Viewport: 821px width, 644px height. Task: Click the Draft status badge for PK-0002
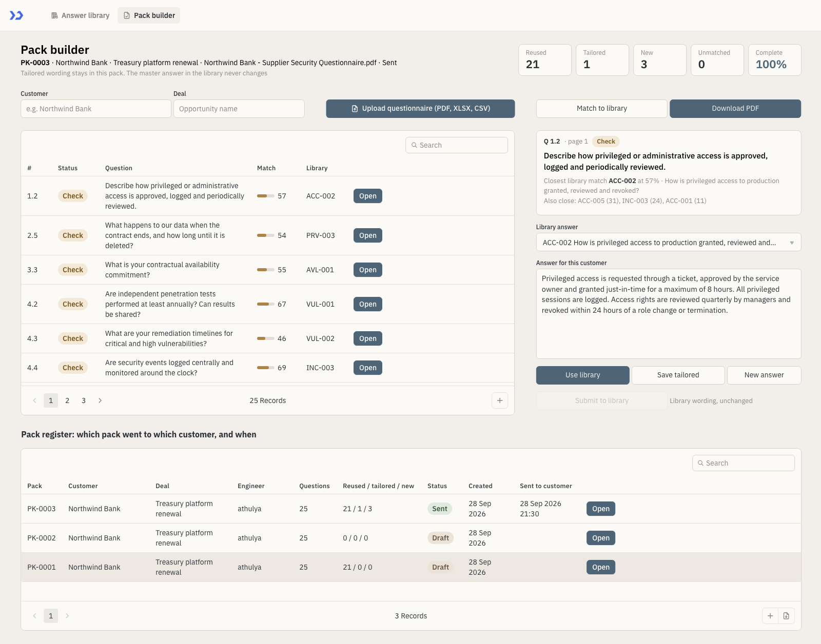pos(440,538)
